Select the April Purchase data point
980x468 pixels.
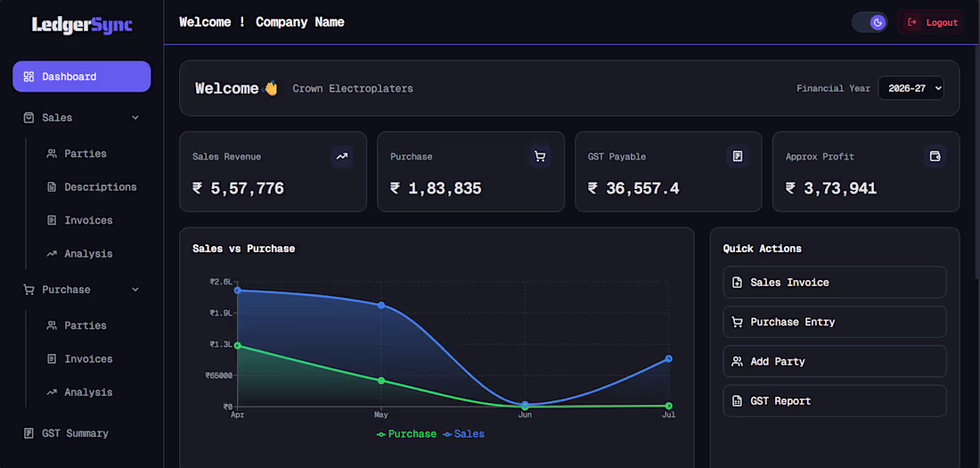(x=238, y=345)
